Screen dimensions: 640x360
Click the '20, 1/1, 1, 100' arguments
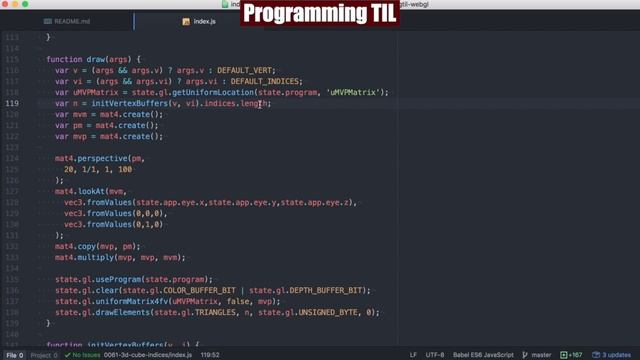[98, 169]
